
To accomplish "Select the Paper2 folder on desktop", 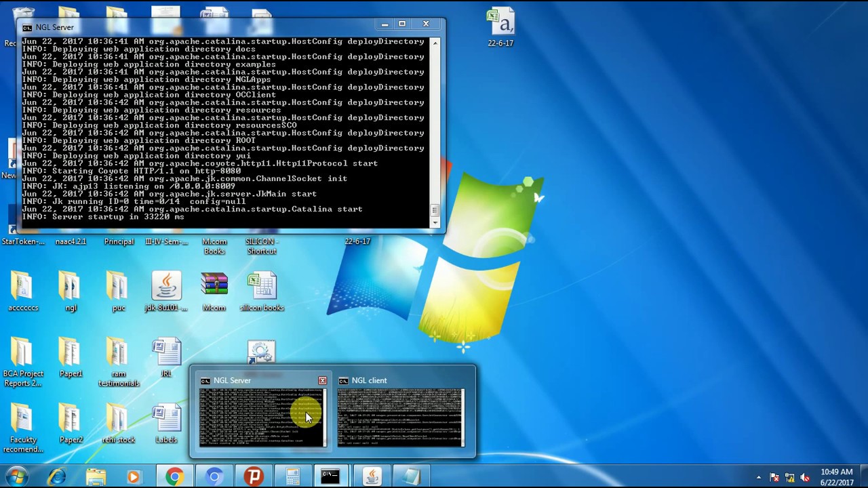I will click(71, 424).
